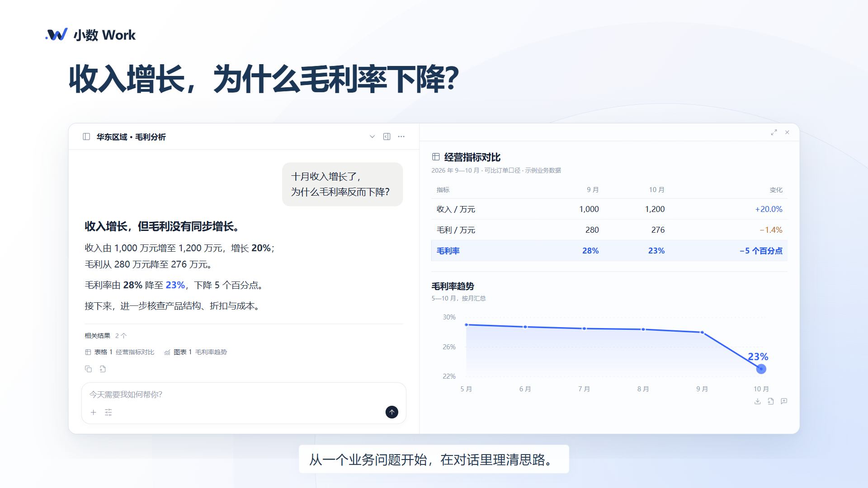
Task: Open the sliders settings icon in chat box
Action: (108, 412)
